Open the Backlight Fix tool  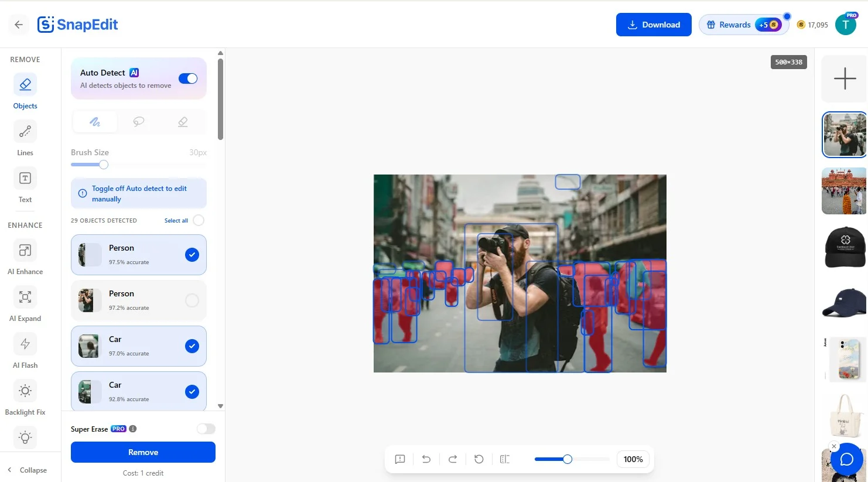[25, 398]
